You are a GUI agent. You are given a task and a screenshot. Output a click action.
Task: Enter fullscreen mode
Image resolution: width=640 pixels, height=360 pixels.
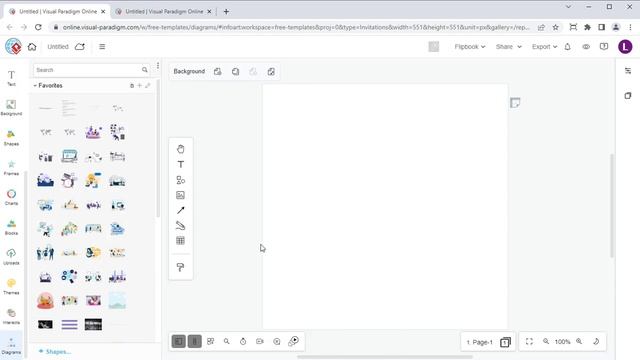[529, 341]
